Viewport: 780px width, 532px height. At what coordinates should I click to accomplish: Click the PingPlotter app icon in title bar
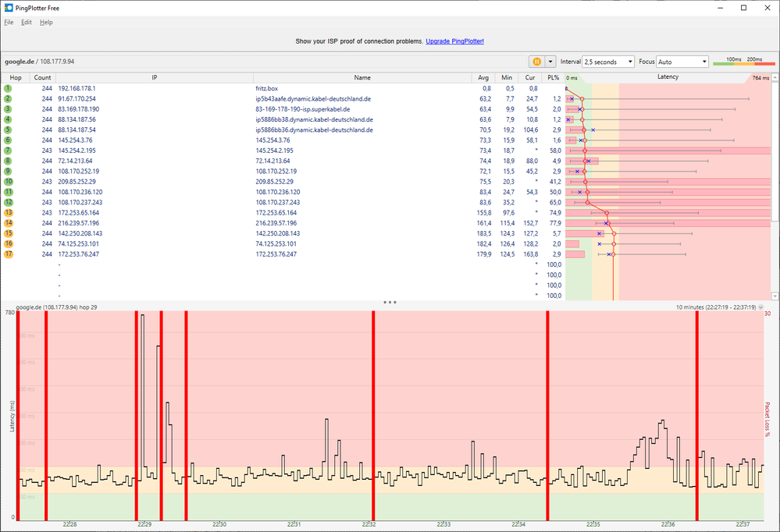(8, 7)
